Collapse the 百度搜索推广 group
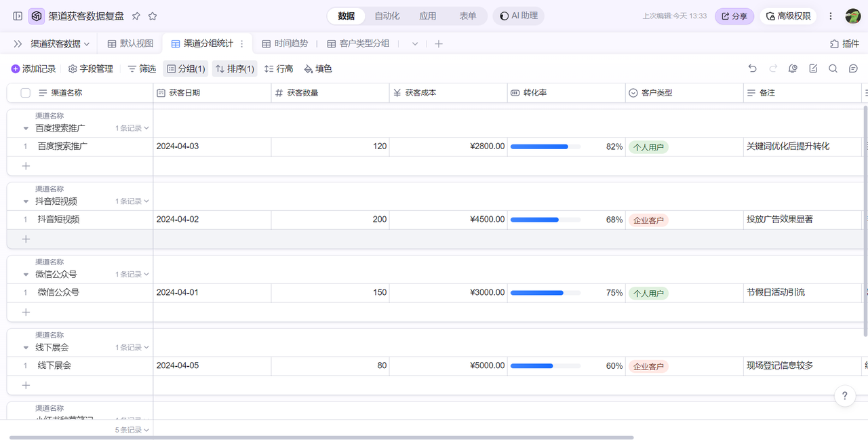The width and height of the screenshot is (868, 440). (26, 128)
